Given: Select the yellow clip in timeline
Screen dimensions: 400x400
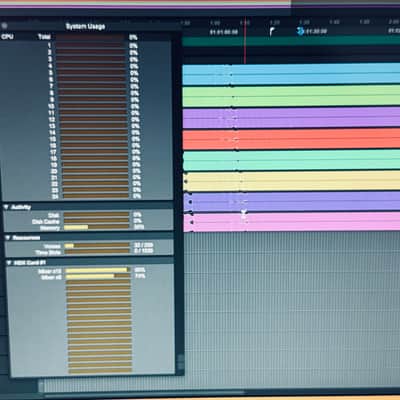Looking at the screenshot, I should (x=292, y=182).
